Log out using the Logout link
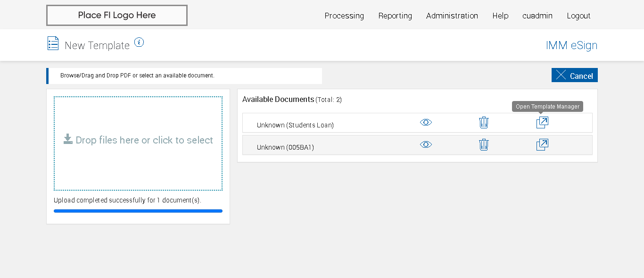Screen dimensions: 644x278 578,16
